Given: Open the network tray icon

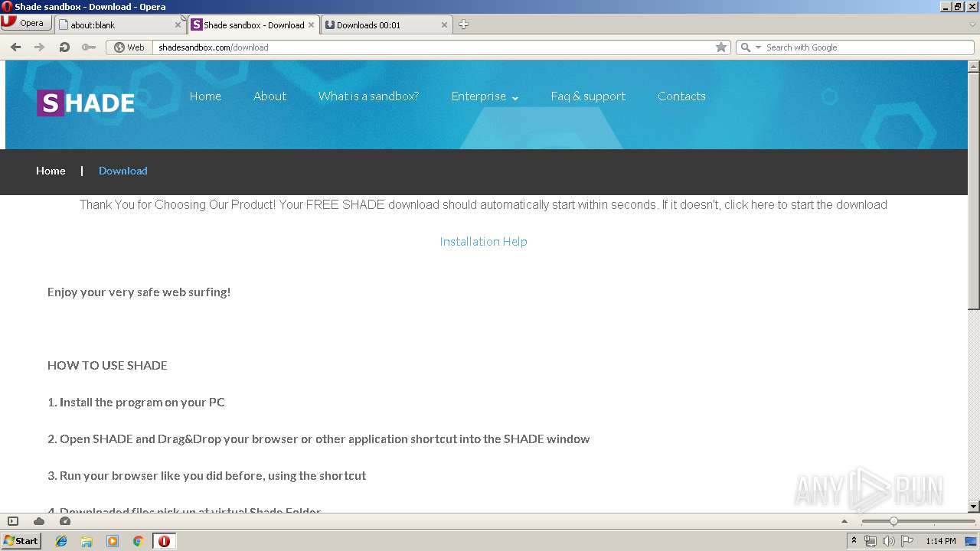Looking at the screenshot, I should coord(871,541).
